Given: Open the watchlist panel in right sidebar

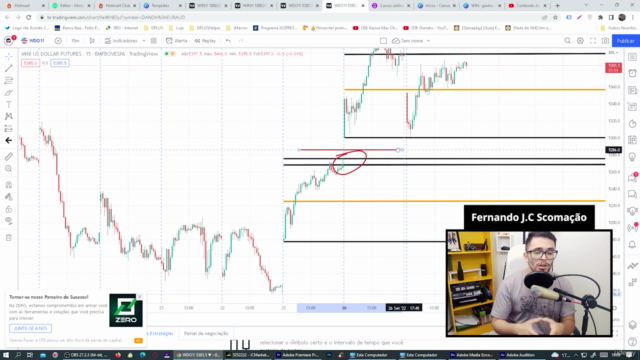Looking at the screenshot, I should (632, 57).
